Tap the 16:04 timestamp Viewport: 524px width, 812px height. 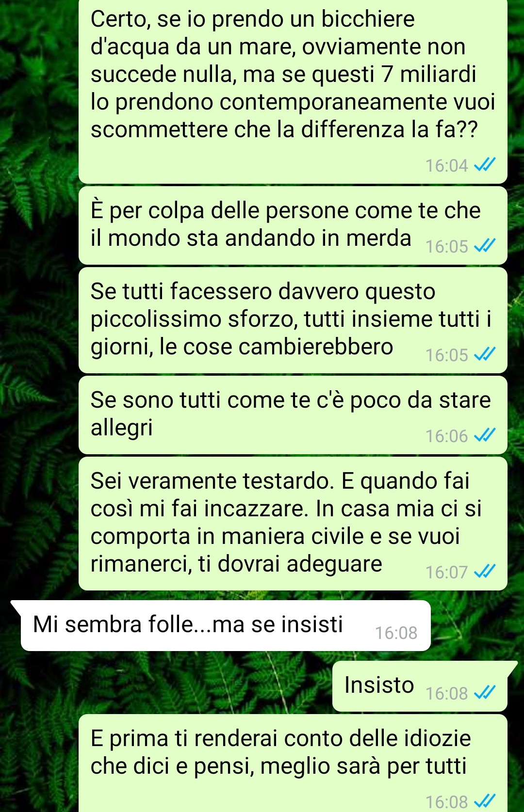pyautogui.click(x=446, y=165)
